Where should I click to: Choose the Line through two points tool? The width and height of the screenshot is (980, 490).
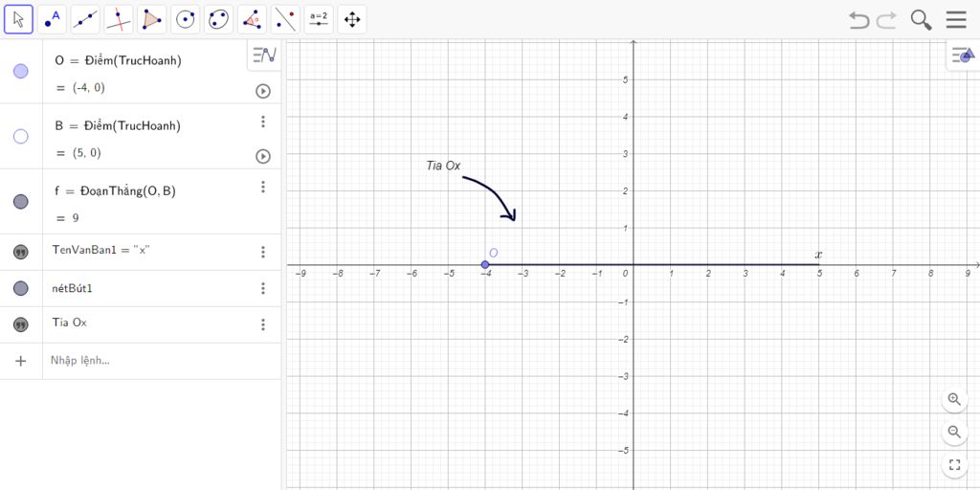(x=85, y=19)
